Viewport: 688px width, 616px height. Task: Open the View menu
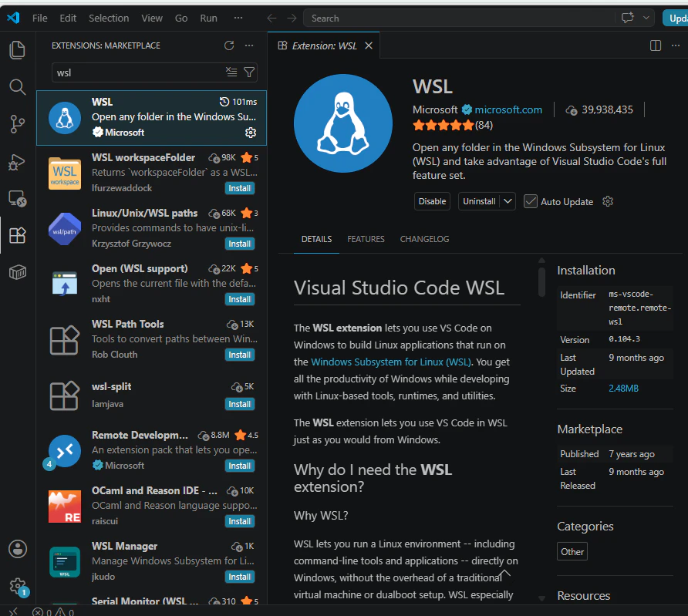point(152,18)
